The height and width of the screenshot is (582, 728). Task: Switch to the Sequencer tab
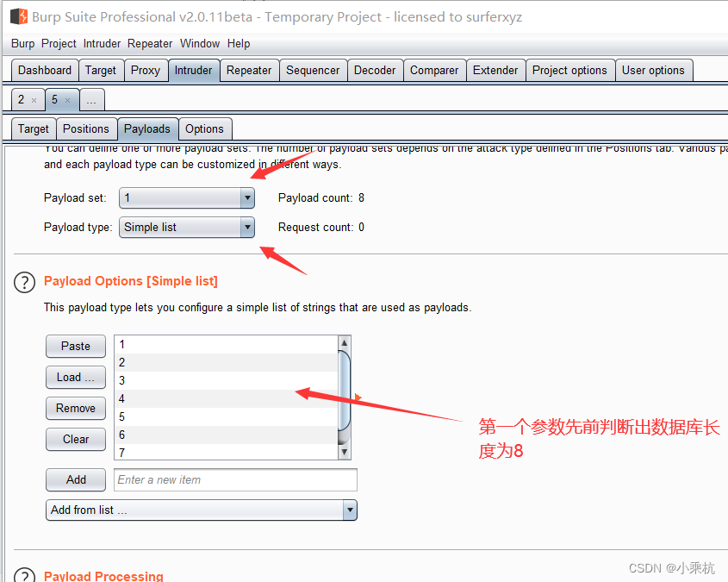click(313, 70)
